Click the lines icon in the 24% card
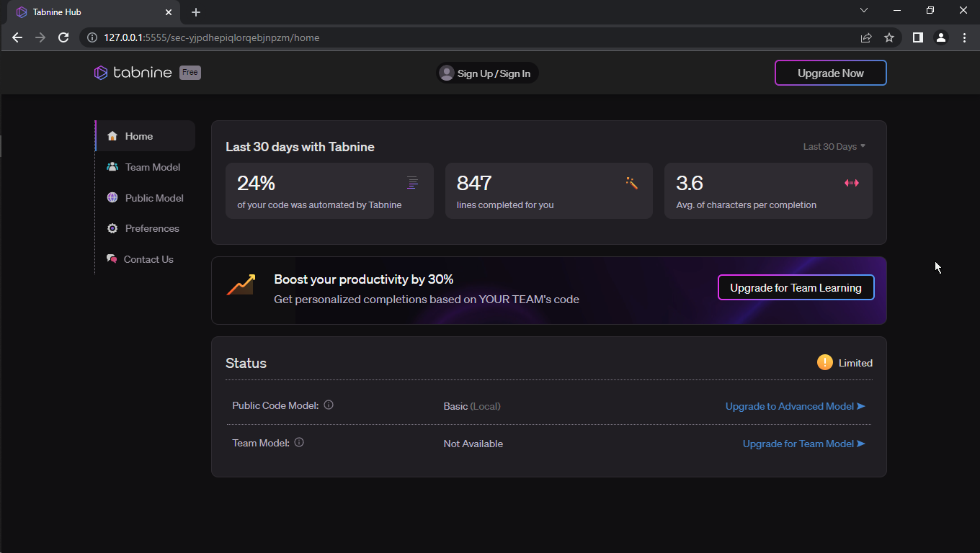The width and height of the screenshot is (980, 553). point(413,183)
